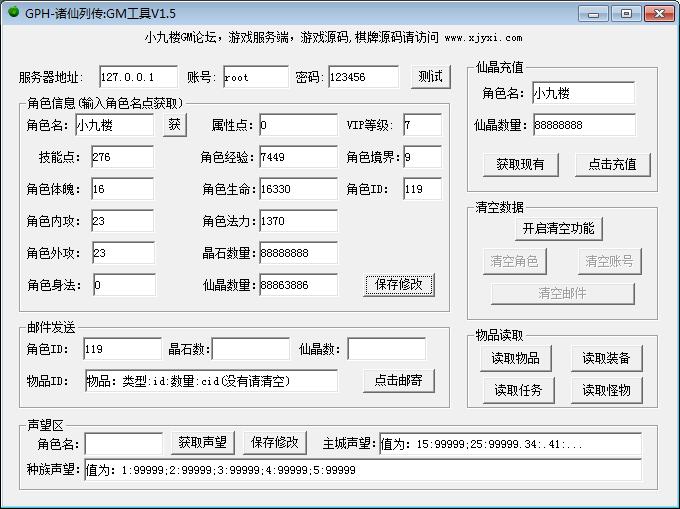Screen dimensions: 680x509
Task: Click the 物品ID field in mail section
Action: 210,381
